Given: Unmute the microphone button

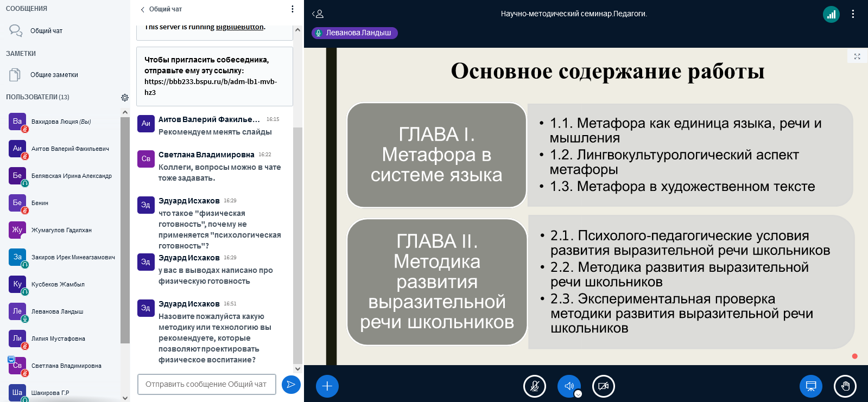Looking at the screenshot, I should coord(534,386).
